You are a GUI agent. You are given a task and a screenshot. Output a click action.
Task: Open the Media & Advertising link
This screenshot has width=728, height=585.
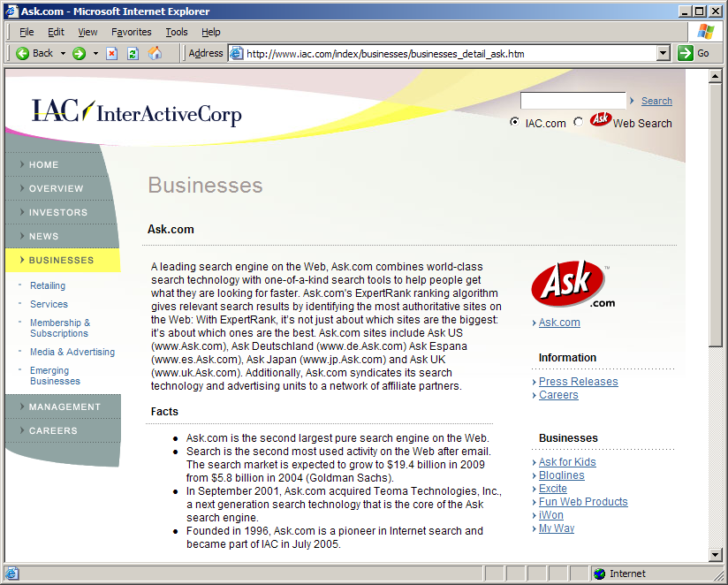72,352
